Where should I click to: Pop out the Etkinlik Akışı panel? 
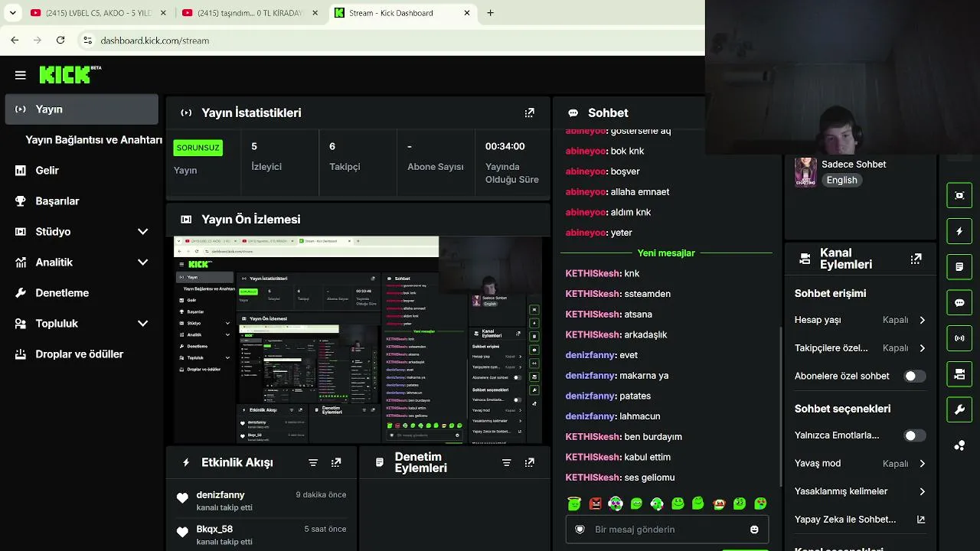pyautogui.click(x=336, y=463)
